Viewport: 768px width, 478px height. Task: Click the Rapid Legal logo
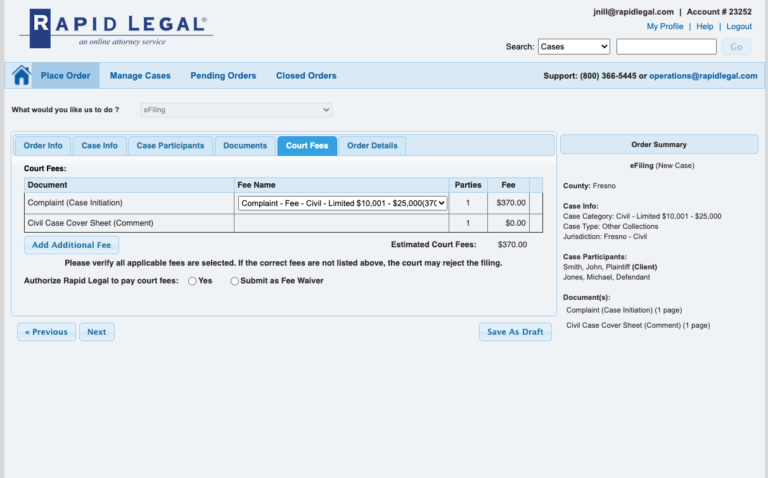[116, 28]
